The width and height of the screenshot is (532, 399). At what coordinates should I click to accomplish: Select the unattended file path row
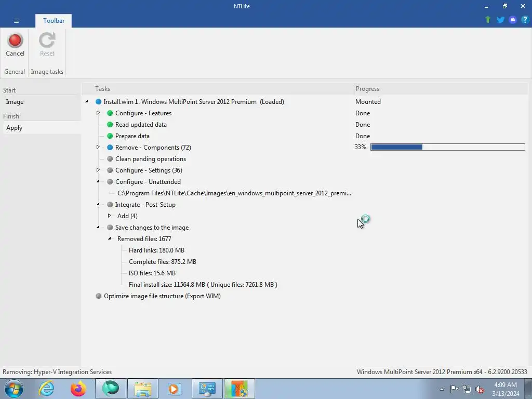pyautogui.click(x=234, y=193)
